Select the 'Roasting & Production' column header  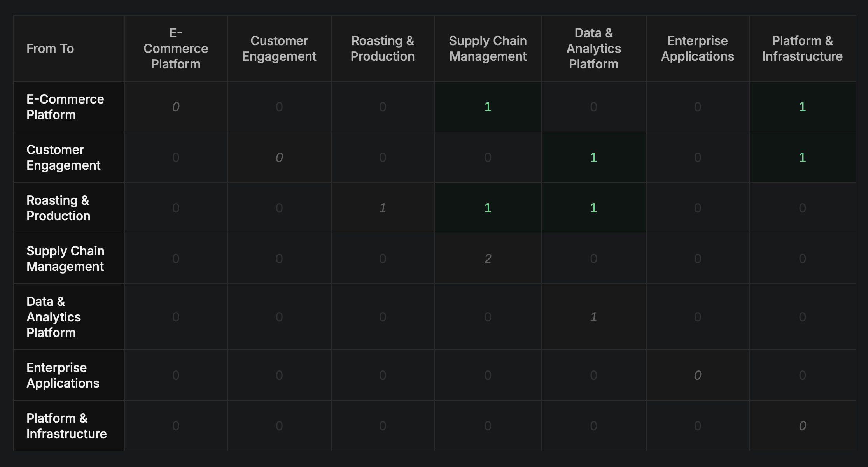pyautogui.click(x=383, y=49)
